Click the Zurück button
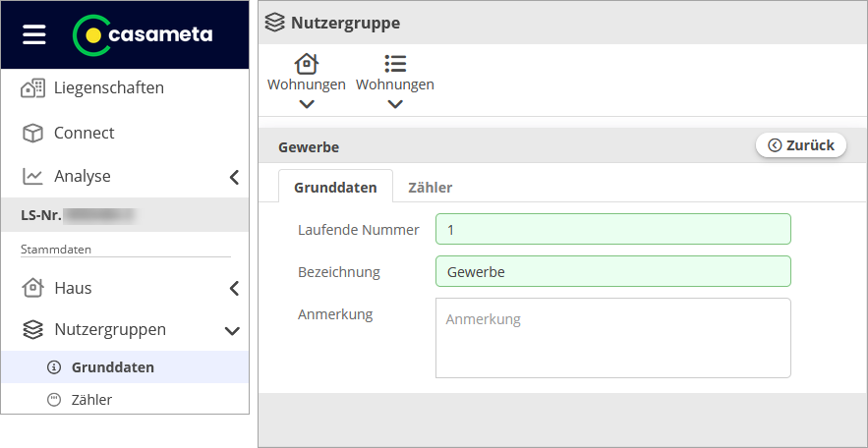Image resolution: width=868 pixels, height=448 pixels. pos(800,145)
